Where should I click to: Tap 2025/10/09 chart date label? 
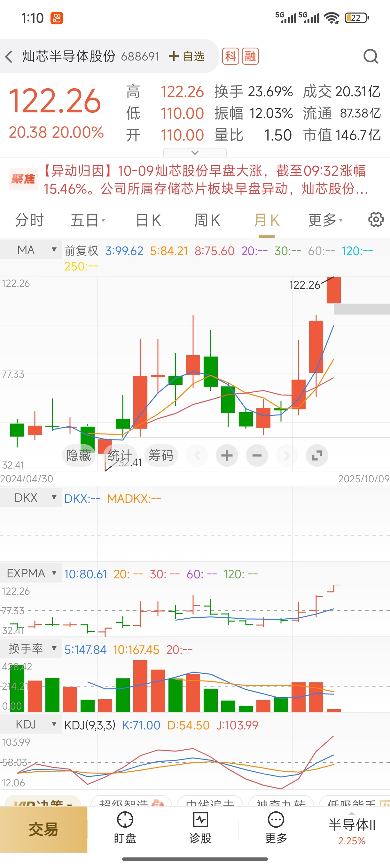click(x=364, y=479)
